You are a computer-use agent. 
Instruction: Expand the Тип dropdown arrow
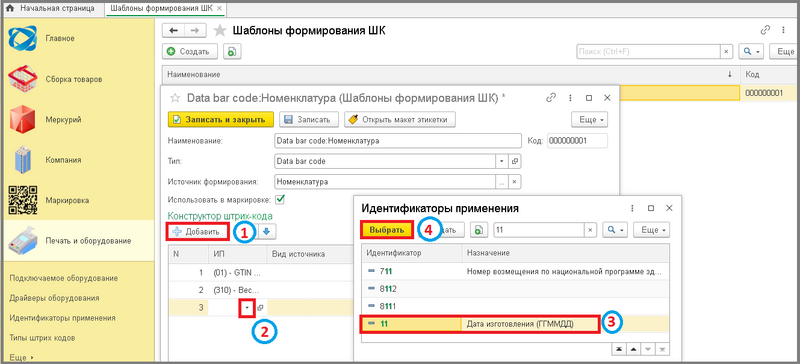point(502,161)
